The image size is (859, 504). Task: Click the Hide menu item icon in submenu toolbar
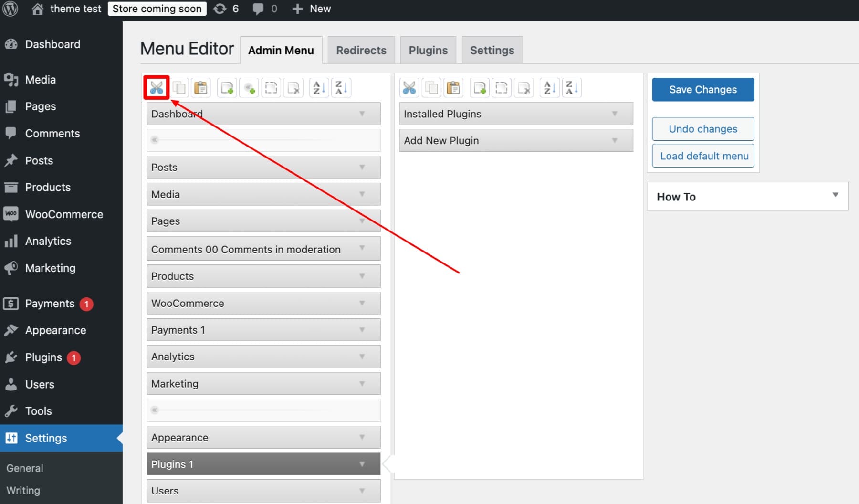pyautogui.click(x=502, y=88)
